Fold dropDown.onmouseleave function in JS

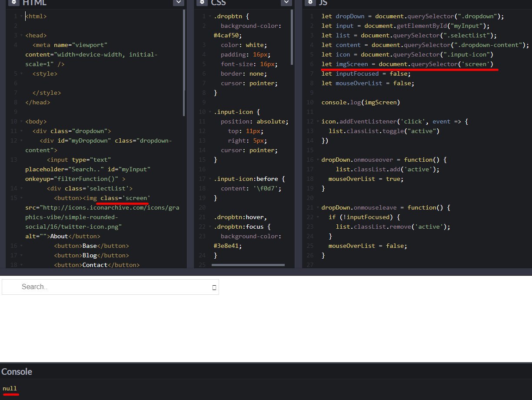pyautogui.click(x=317, y=208)
